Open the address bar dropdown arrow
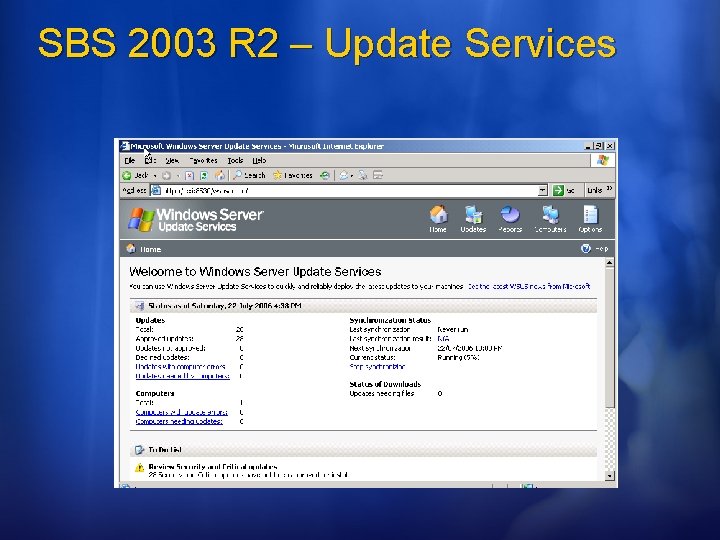 click(543, 190)
